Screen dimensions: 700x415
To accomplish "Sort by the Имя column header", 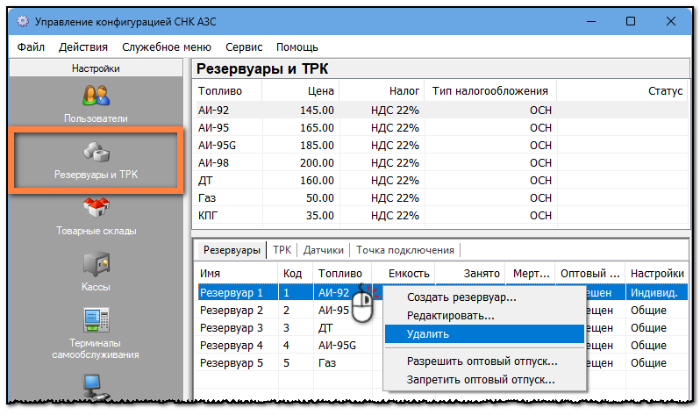I will pos(237,273).
